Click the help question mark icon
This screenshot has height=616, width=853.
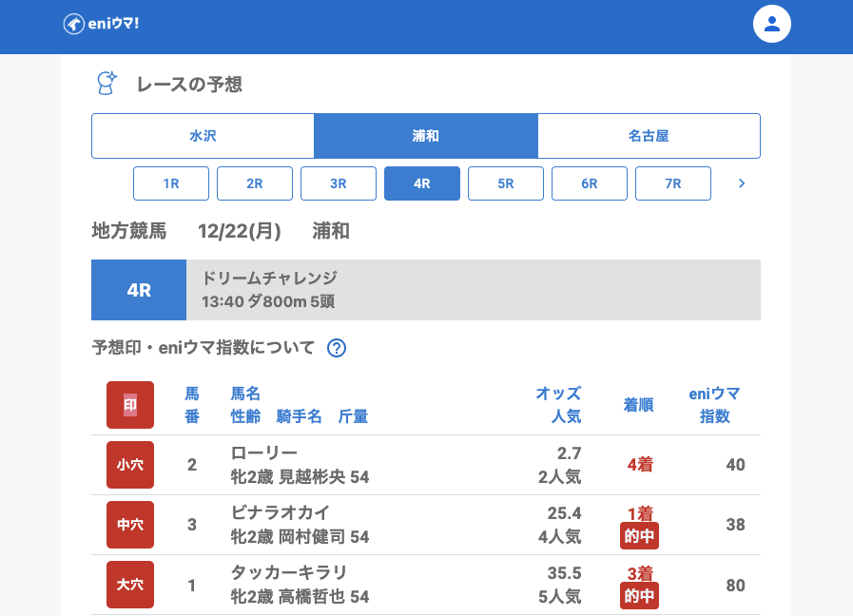coord(336,348)
